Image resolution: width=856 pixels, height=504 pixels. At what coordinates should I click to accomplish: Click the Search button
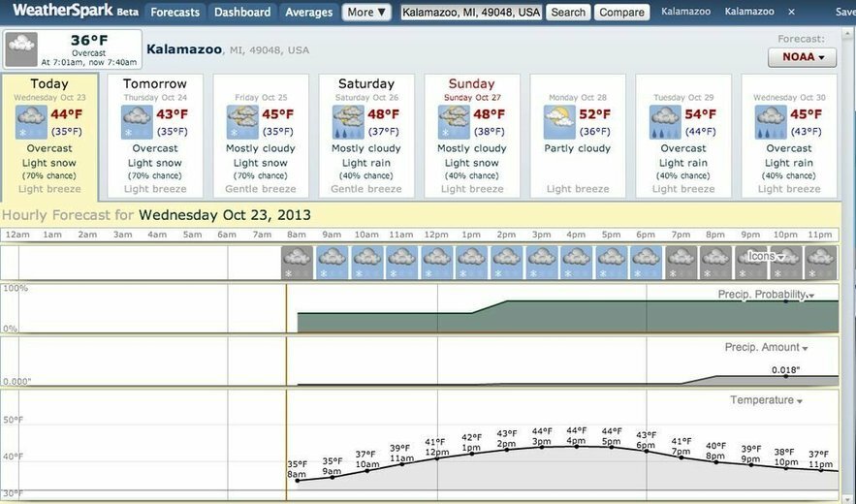[x=568, y=12]
